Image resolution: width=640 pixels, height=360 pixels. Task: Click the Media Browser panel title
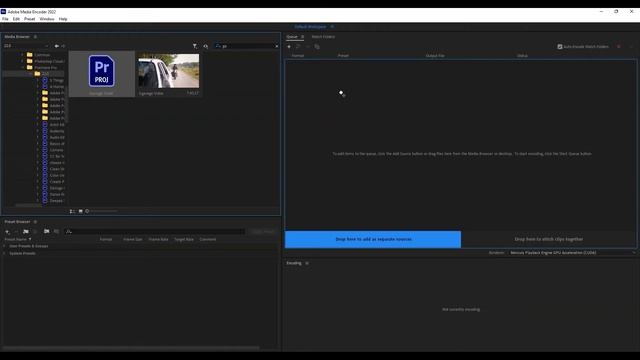coord(17,37)
